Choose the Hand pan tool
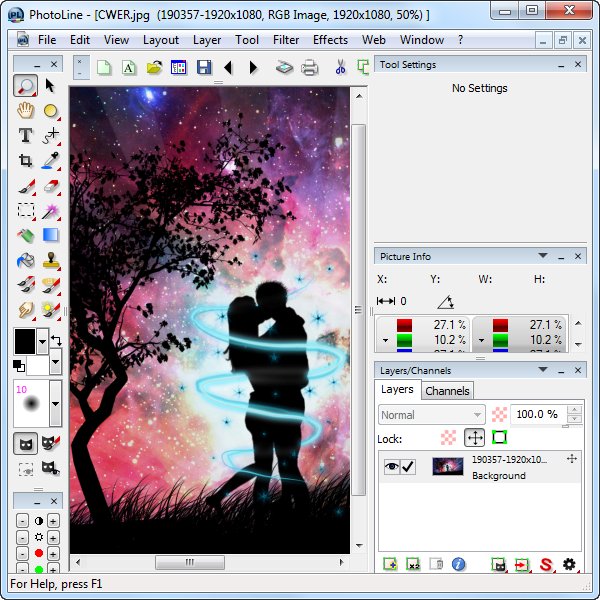 [25, 111]
